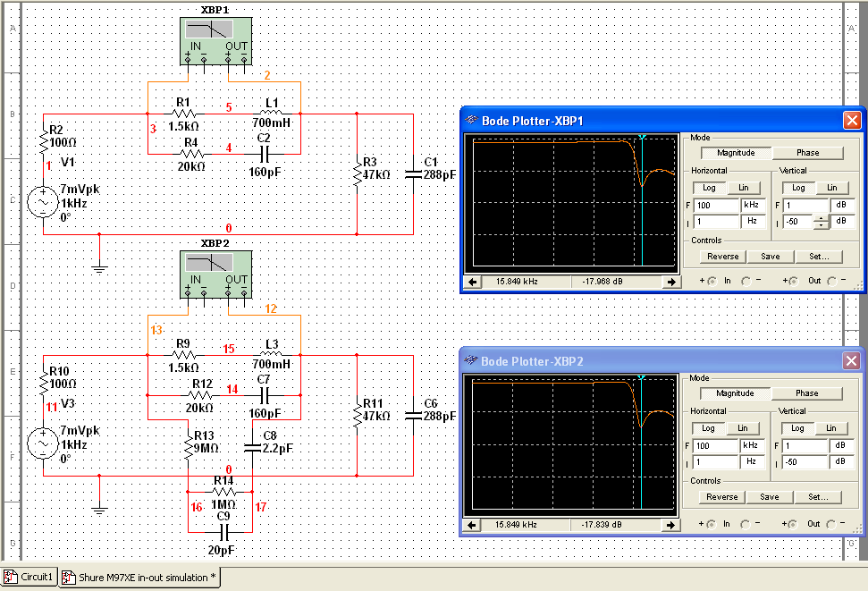The height and width of the screenshot is (591, 868).
Task: Select the + In radio in XBP1
Action: click(x=712, y=282)
